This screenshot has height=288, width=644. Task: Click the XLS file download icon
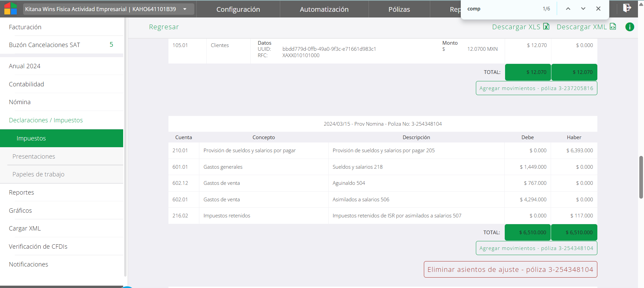pyautogui.click(x=546, y=27)
